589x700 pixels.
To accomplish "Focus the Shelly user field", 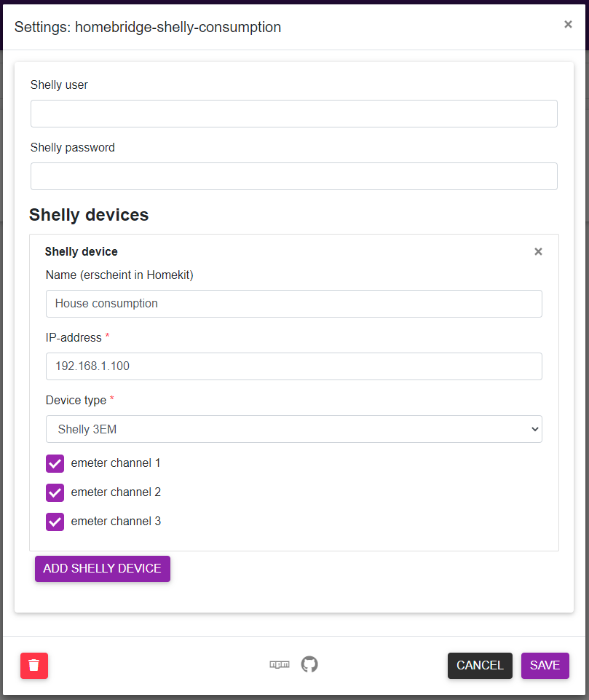I will [x=294, y=114].
